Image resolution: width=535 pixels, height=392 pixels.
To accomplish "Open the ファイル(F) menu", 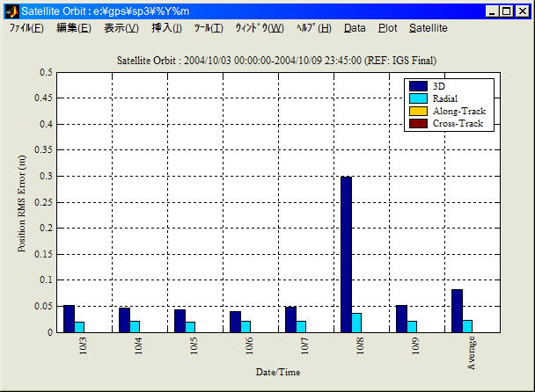I will 26,28.
